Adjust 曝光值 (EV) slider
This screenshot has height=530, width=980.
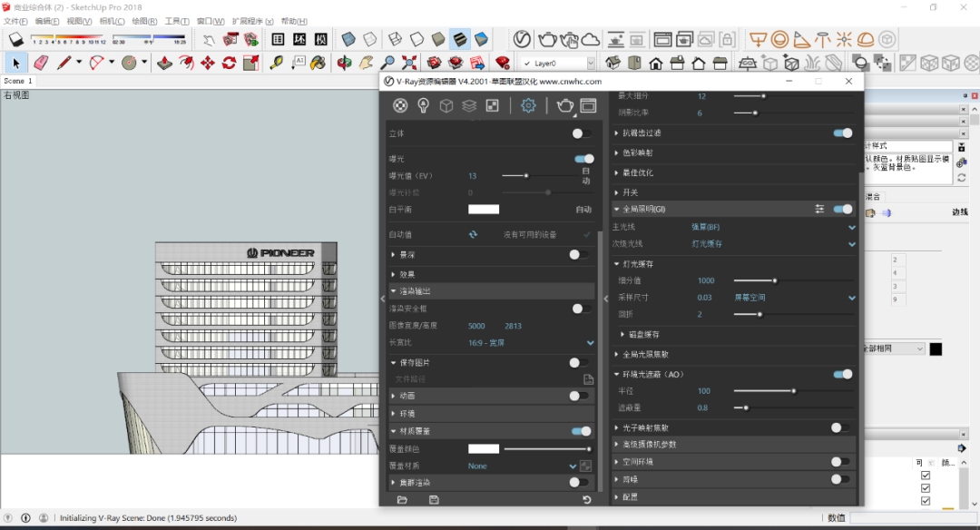526,176
